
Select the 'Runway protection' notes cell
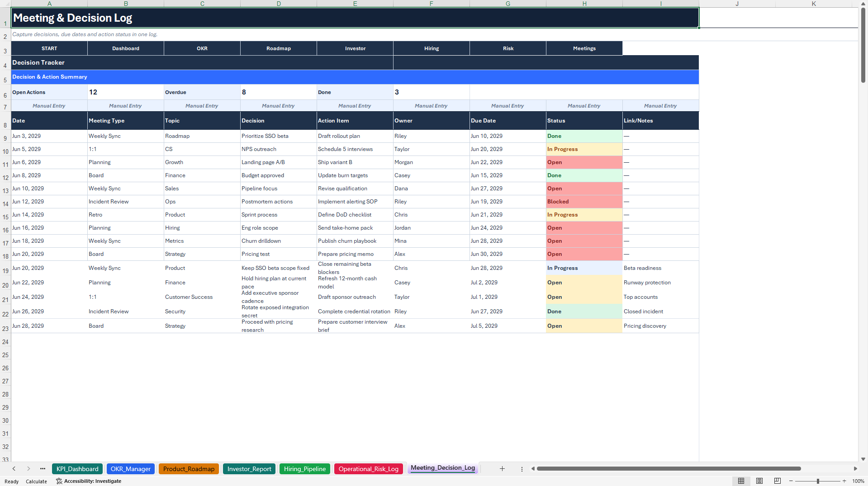660,283
